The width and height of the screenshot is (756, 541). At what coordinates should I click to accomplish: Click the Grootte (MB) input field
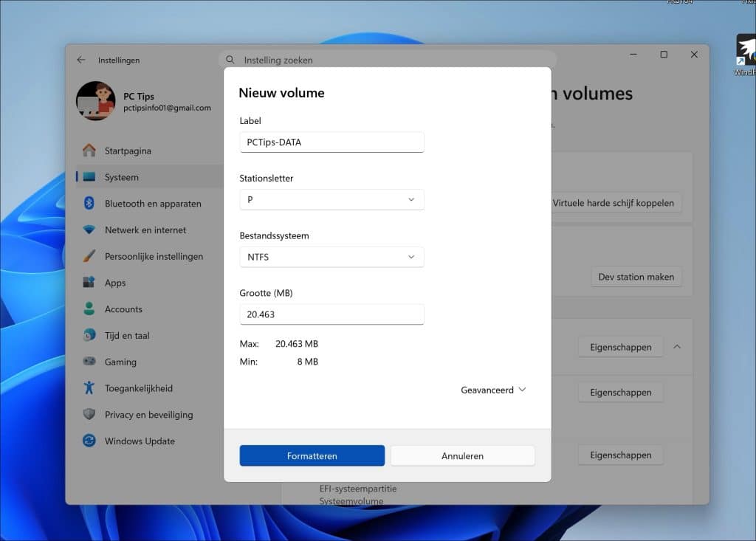click(331, 314)
